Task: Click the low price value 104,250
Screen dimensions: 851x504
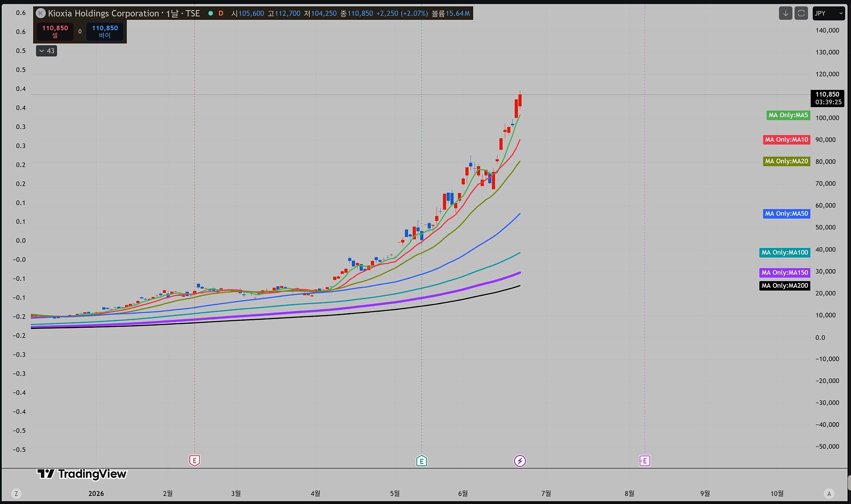Action: [324, 13]
